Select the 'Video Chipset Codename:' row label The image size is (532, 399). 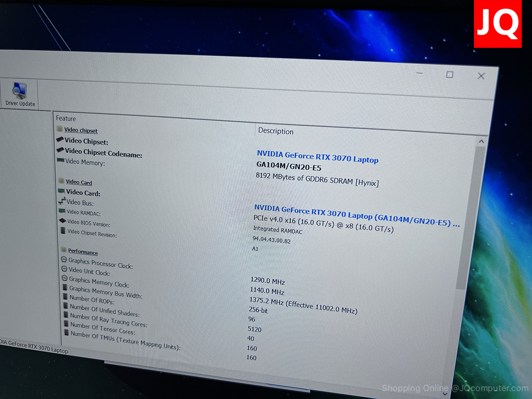pos(103,153)
